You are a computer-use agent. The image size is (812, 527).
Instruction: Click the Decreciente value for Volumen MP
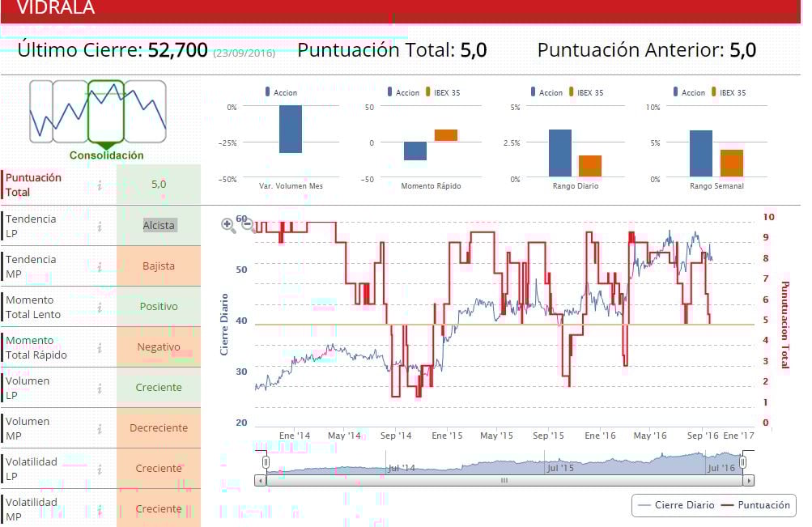[x=159, y=427]
